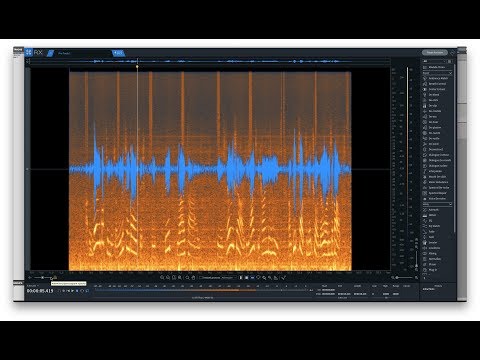Choose the time-frequency selection tool

[x=247, y=278]
